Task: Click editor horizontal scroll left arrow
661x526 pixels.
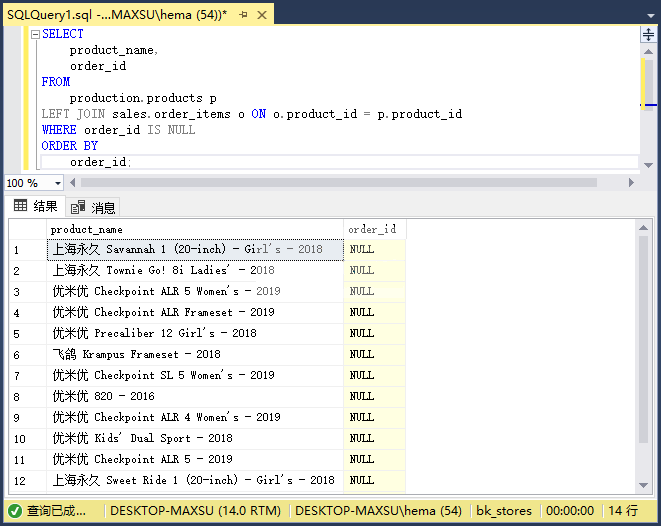Action: pos(73,182)
